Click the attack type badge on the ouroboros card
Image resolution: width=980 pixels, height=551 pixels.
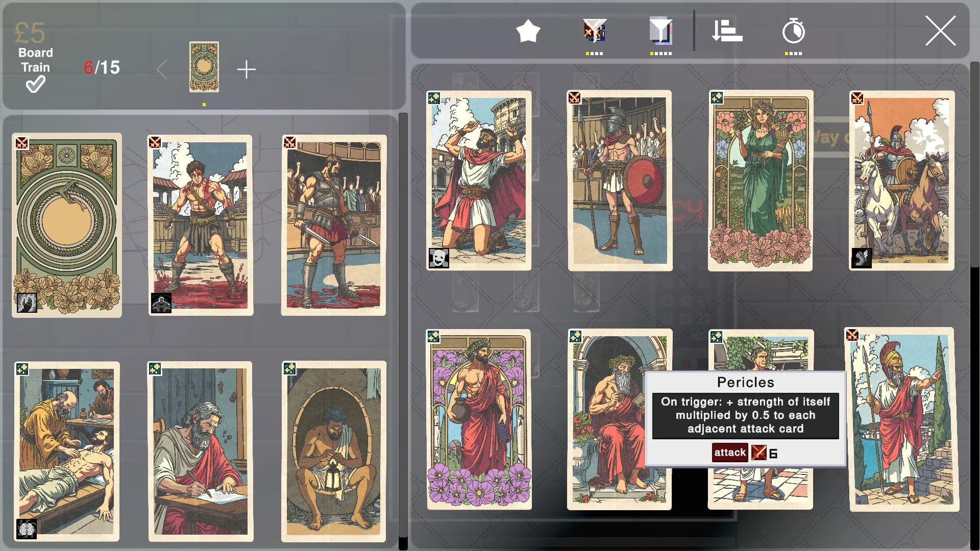(21, 142)
